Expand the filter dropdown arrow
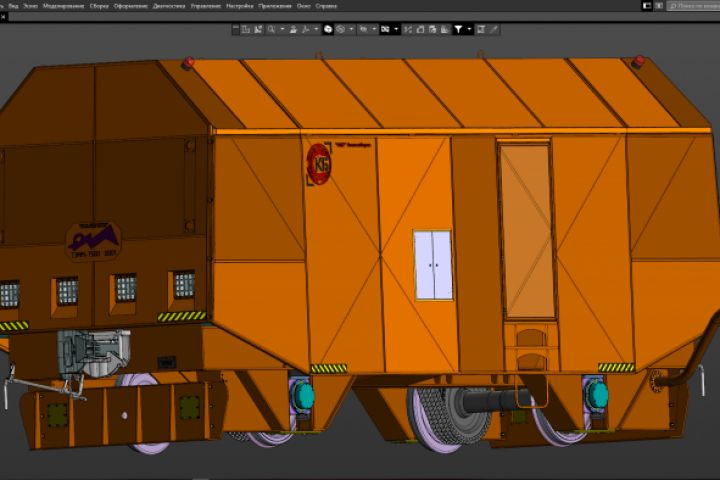Image resolution: width=720 pixels, height=480 pixels. (469, 29)
